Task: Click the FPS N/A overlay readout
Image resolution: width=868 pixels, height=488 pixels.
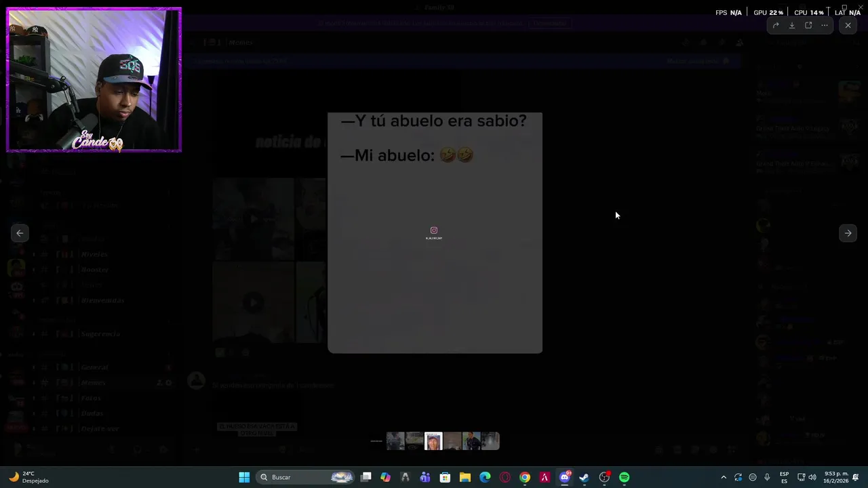Action: click(728, 12)
